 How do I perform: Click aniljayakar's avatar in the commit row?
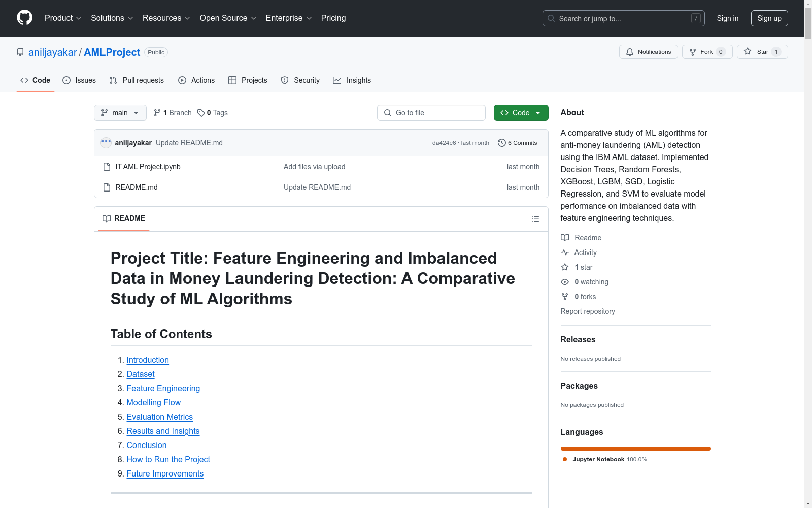[106, 143]
